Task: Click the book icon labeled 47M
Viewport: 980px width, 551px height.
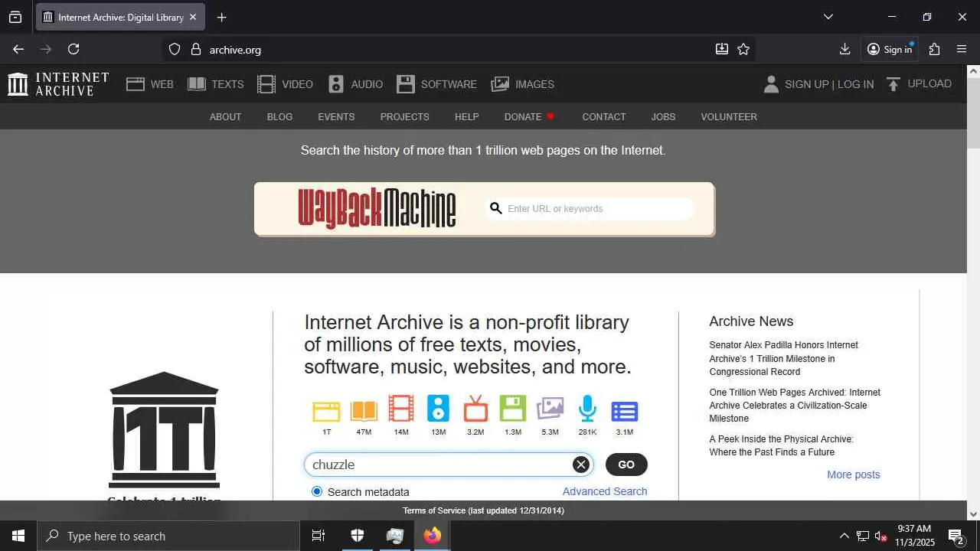Action: pos(364,410)
